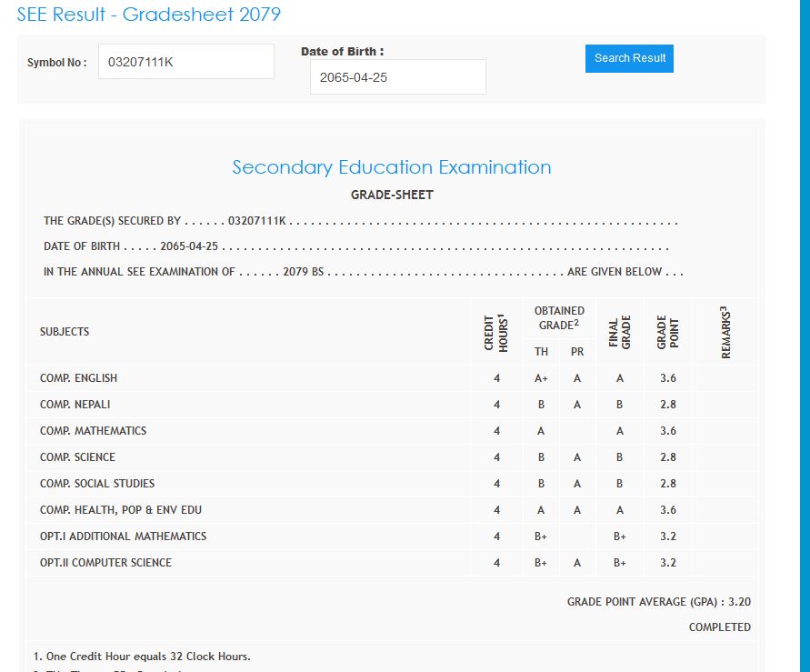Click the CREDIT HOURS column header
Viewport: 810px width, 672px height.
click(495, 332)
